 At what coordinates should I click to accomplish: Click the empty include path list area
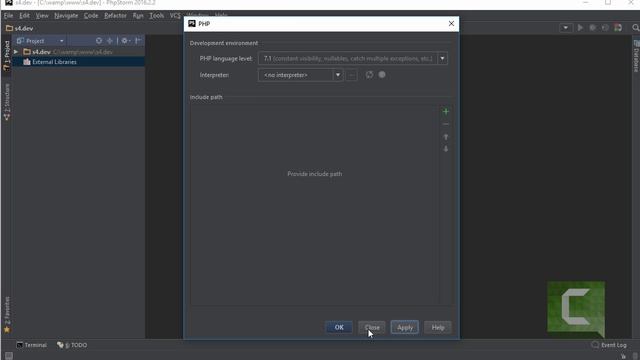tap(314, 204)
